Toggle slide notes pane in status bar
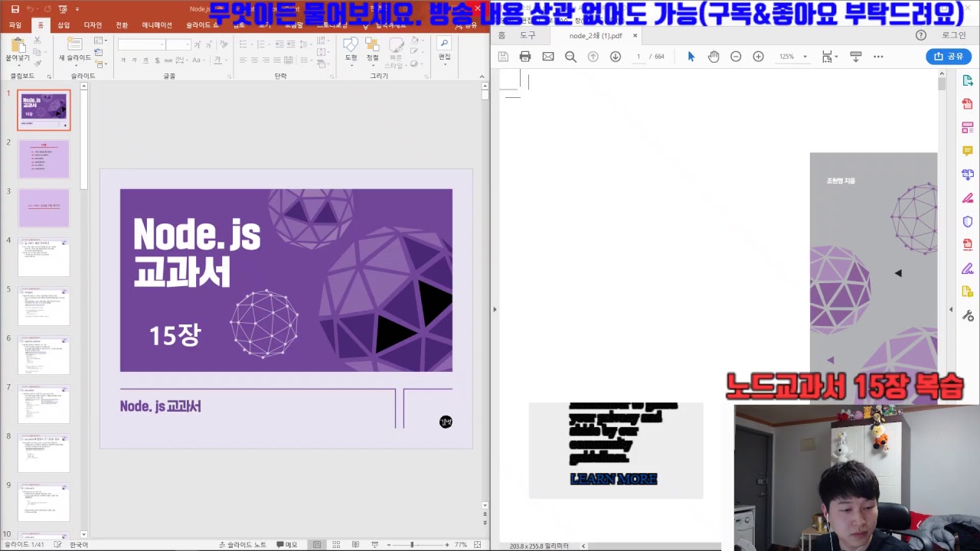The image size is (980, 551). pos(242,544)
